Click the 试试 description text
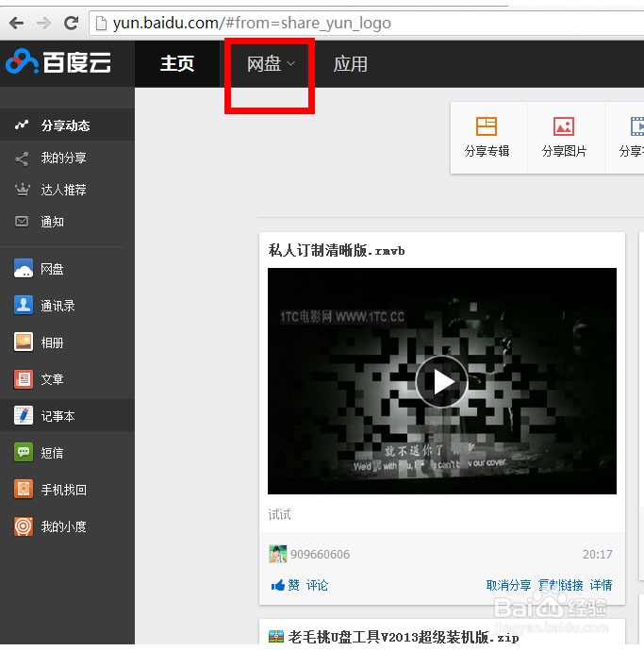The width and height of the screenshot is (644, 651). tap(280, 514)
